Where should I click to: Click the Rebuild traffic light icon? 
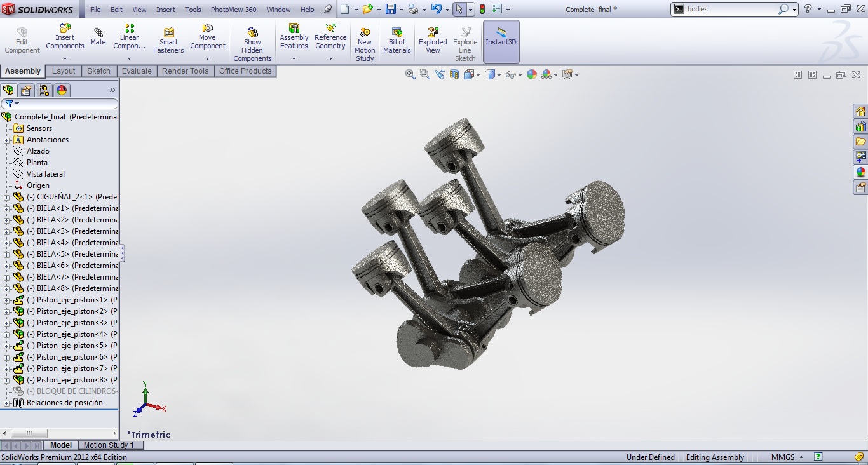point(482,9)
